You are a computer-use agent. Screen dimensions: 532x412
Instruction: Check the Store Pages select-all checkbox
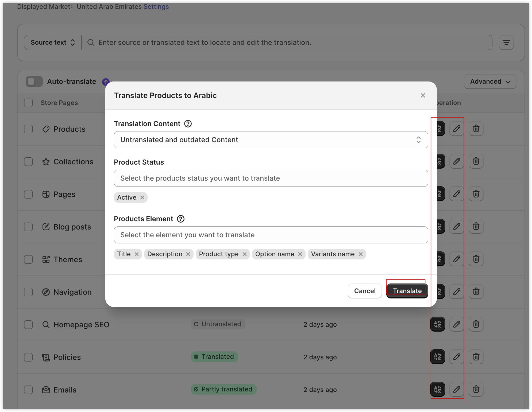[28, 103]
